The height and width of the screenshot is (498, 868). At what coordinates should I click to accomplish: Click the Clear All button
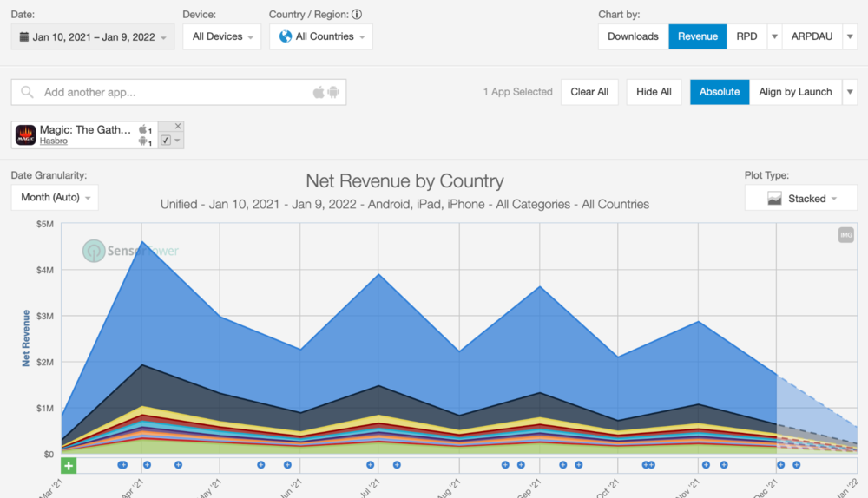[x=589, y=92]
